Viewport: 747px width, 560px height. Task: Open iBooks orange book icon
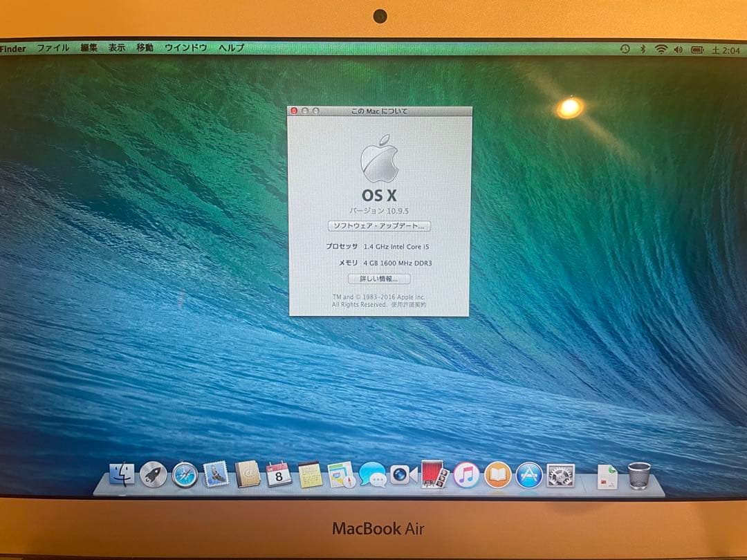coord(498,475)
